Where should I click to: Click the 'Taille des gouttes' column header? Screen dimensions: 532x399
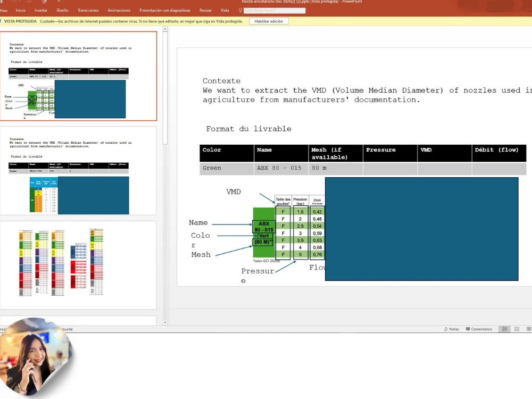[x=283, y=201]
